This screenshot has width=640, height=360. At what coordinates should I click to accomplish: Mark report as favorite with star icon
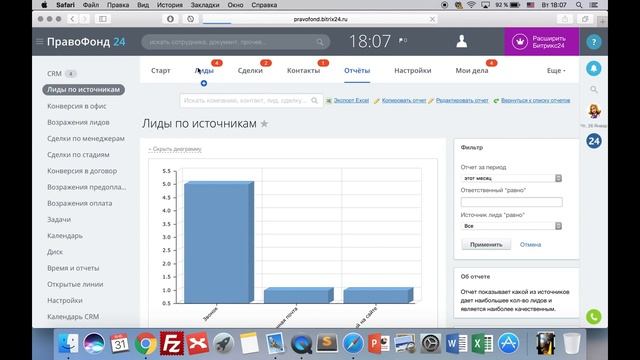264,124
